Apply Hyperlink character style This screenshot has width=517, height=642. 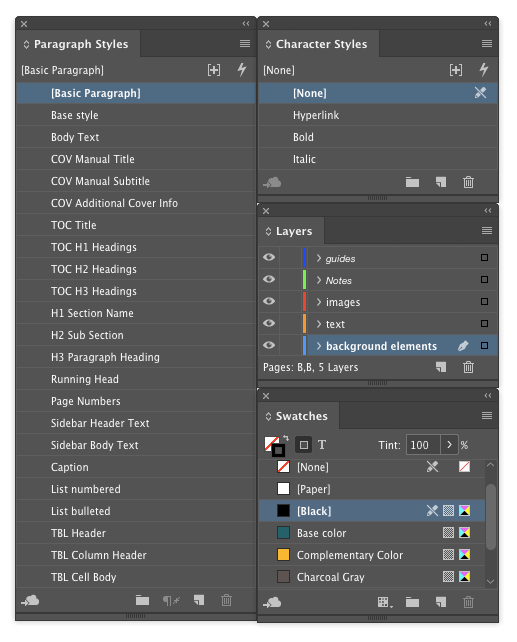[378, 115]
